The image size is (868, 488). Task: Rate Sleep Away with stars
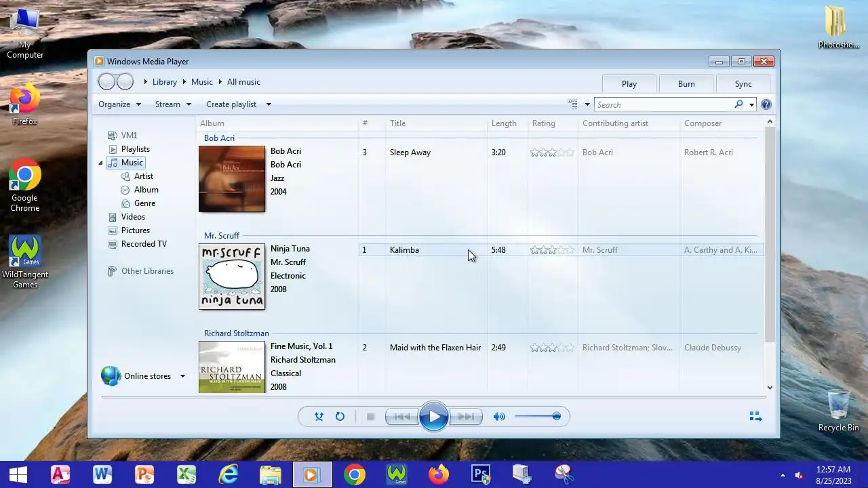[552, 152]
